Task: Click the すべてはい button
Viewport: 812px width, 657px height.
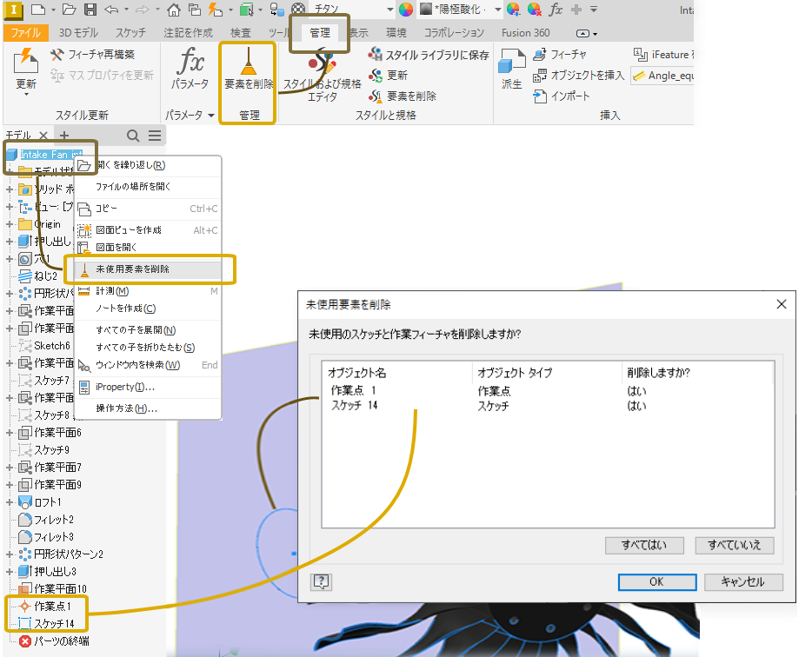Action: tap(644, 545)
